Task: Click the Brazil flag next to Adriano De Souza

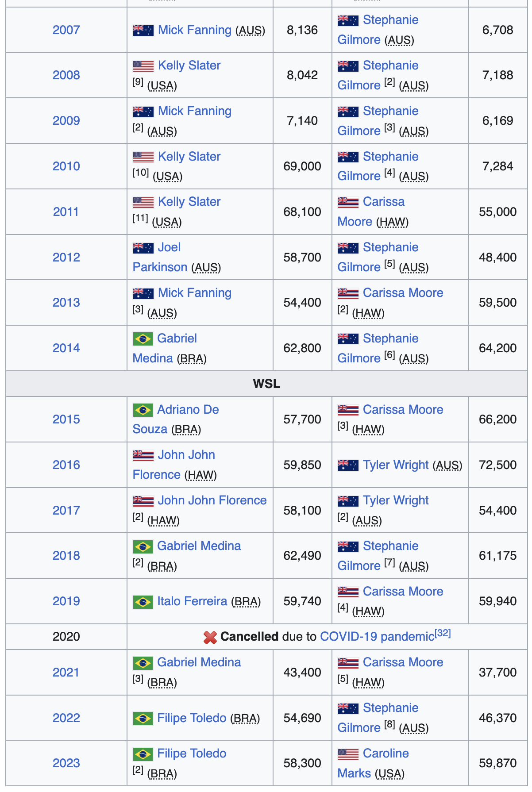Action: coord(143,410)
